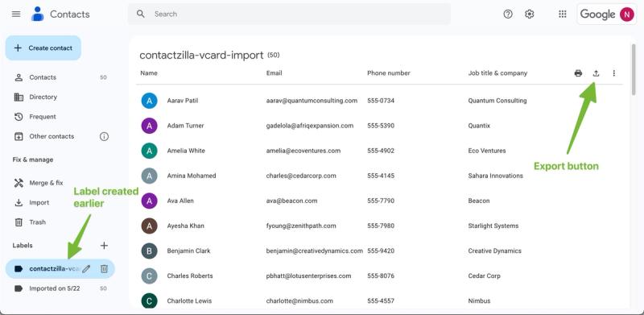Open the account avatar N

[627, 15]
